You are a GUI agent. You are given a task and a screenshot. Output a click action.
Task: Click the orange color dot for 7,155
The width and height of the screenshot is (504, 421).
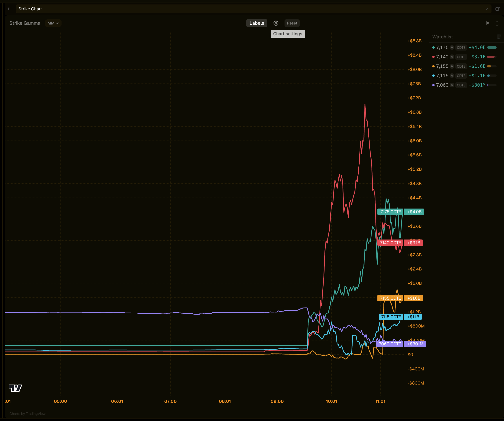coord(433,66)
